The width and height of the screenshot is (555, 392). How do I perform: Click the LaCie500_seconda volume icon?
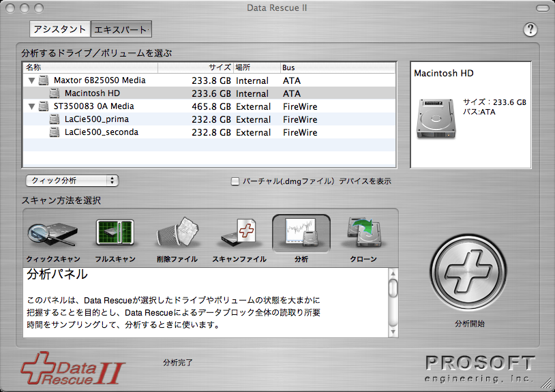pos(55,132)
